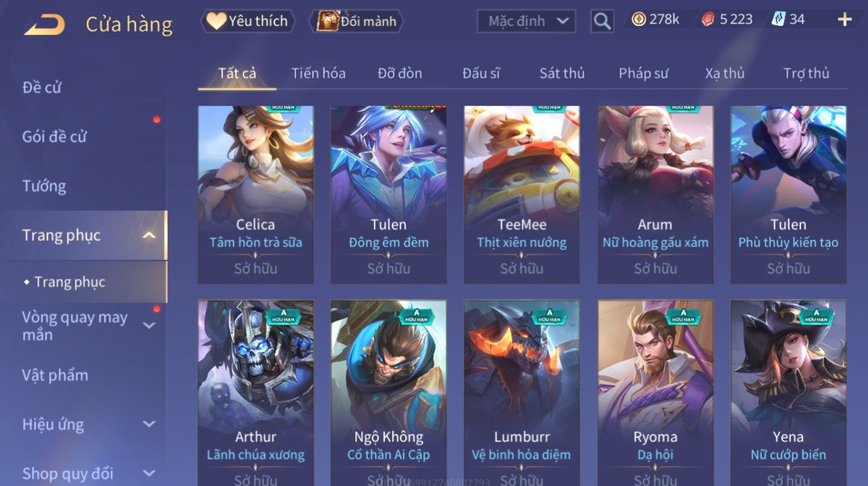868x486 pixels.
Task: Select the Tiến hóa tab
Action: (x=318, y=73)
